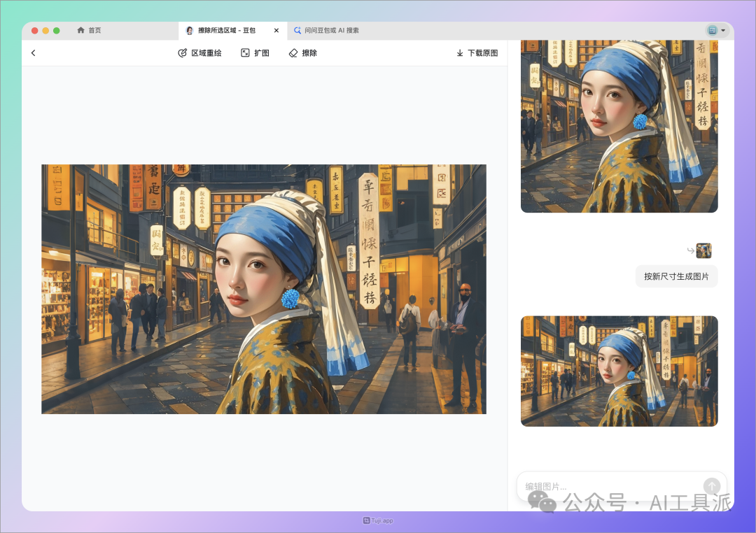Screen dimensions: 756x533
Task: Click the avatar icon on the active tab
Action: (190, 31)
